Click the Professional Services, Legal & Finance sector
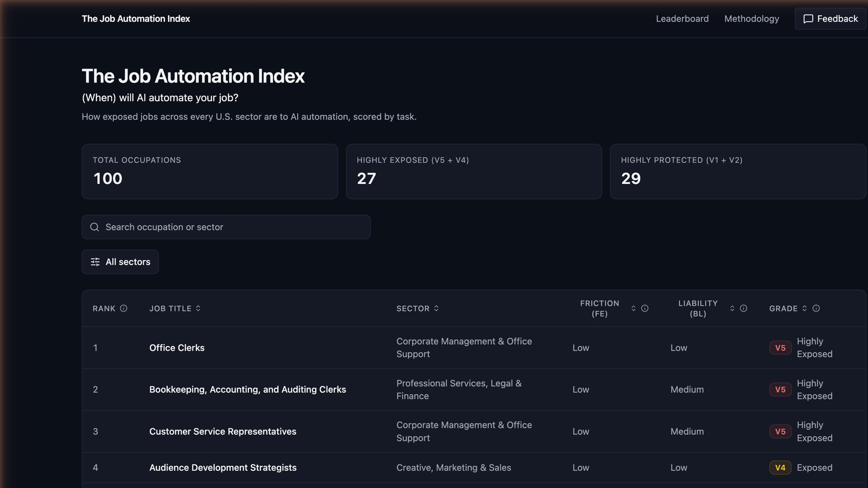The image size is (868, 488). [459, 389]
